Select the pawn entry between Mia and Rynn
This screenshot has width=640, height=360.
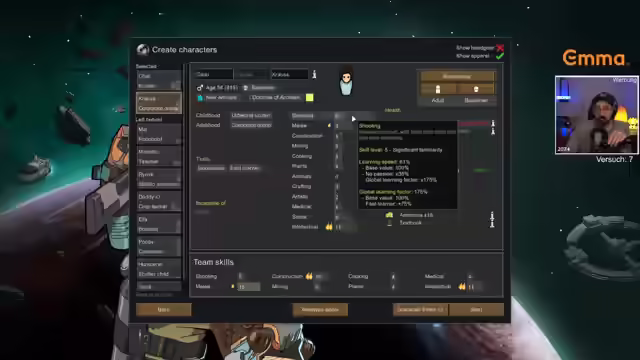pos(159,156)
